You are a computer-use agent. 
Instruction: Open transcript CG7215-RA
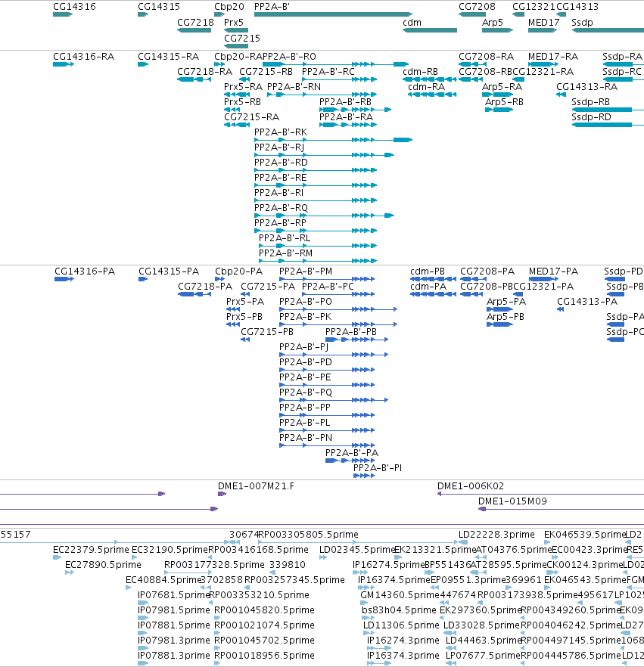pos(237,125)
